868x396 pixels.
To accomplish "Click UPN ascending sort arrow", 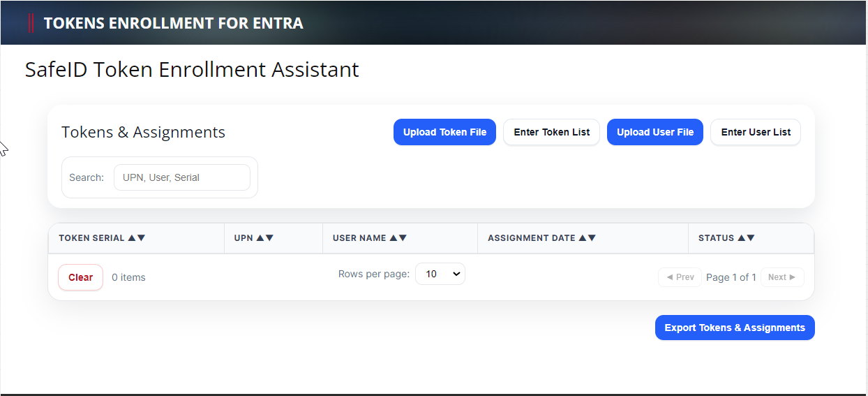I will (x=260, y=238).
